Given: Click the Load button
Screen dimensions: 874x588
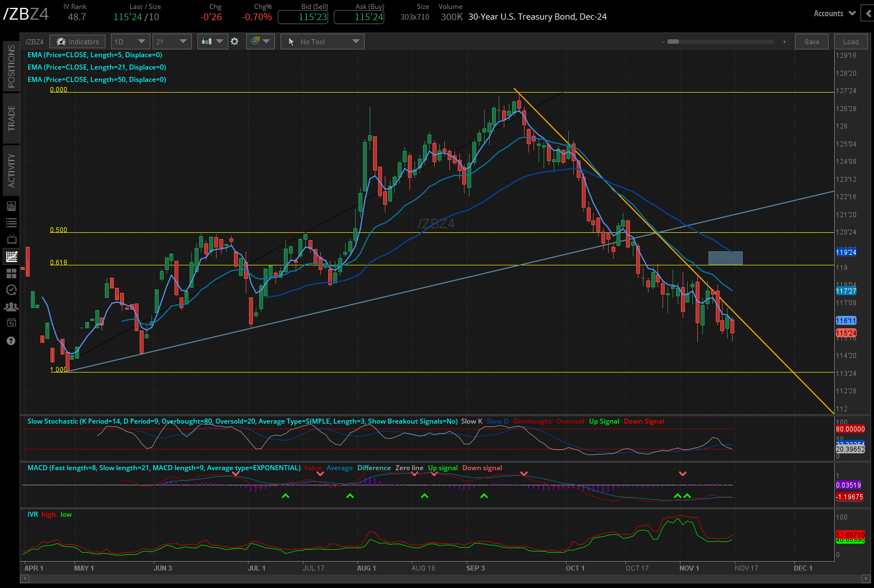Looking at the screenshot, I should pyautogui.click(x=850, y=42).
